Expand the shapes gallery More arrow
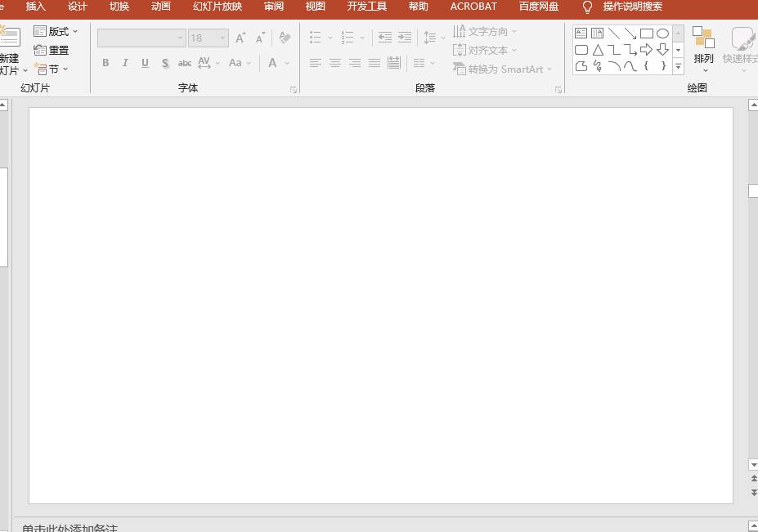The image size is (758, 532). coord(678,66)
